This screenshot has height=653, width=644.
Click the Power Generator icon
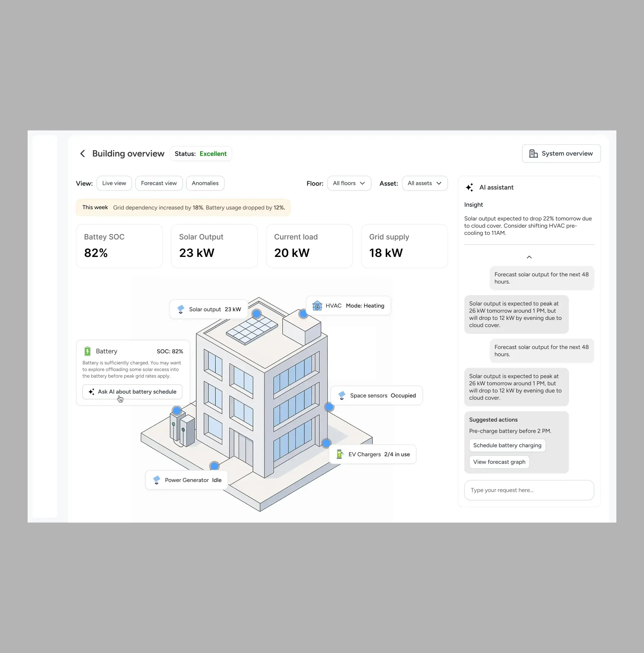(156, 480)
